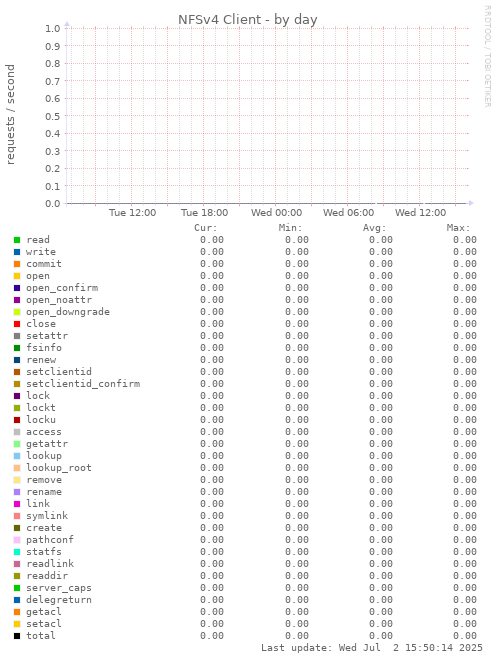
Task: Click the cyan statfs legend swatch
Action: (17, 552)
